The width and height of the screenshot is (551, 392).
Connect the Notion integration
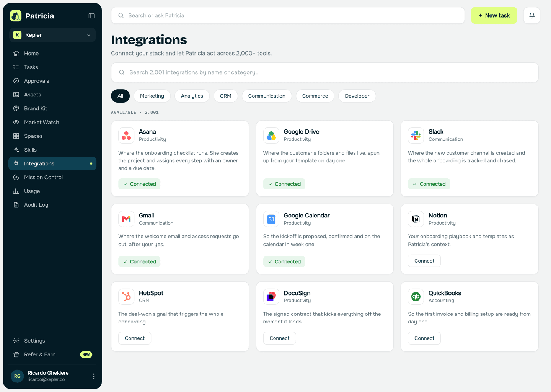424,261
